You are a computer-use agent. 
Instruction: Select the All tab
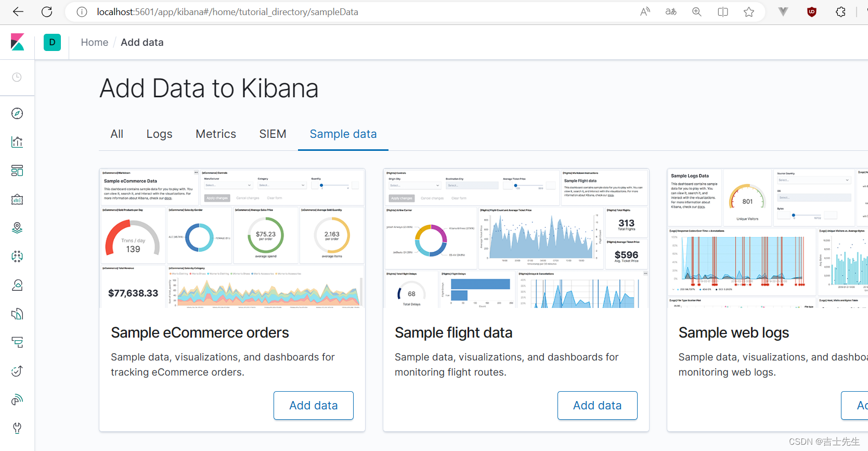pyautogui.click(x=117, y=134)
